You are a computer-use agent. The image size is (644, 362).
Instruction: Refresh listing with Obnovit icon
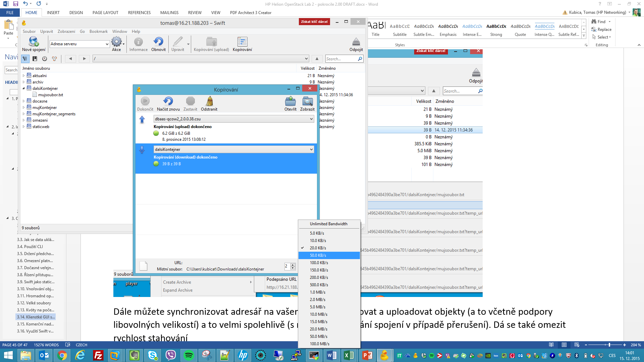158,42
